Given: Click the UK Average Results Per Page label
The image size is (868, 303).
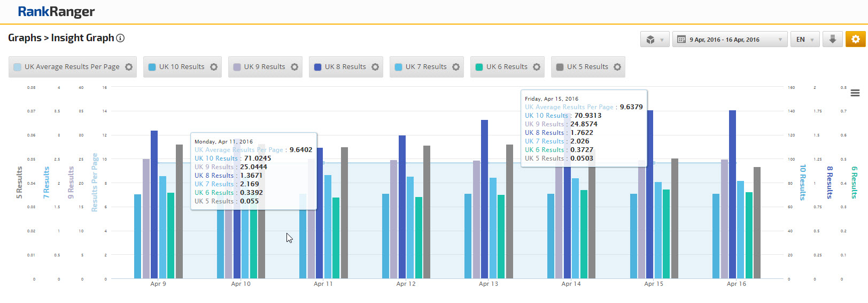Looking at the screenshot, I should pyautogui.click(x=72, y=67).
